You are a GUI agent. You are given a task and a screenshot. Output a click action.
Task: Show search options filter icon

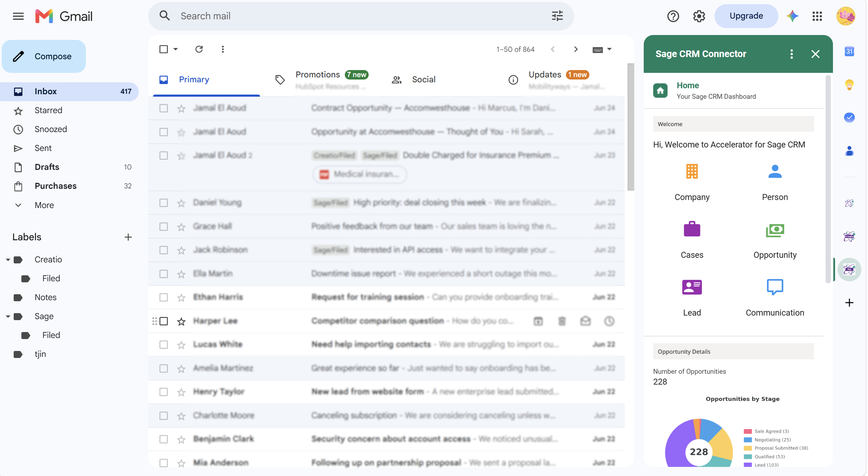click(557, 16)
